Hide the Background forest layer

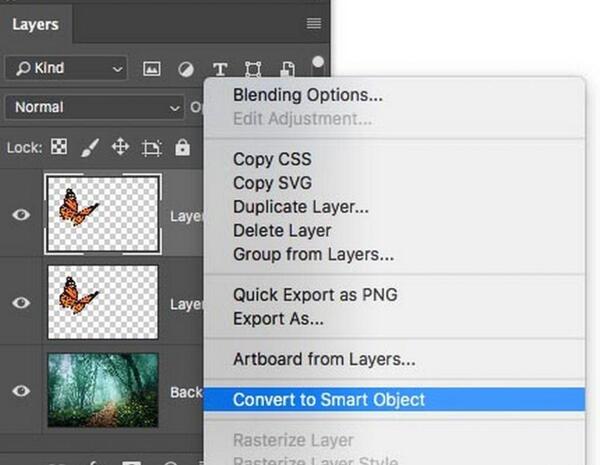point(21,391)
